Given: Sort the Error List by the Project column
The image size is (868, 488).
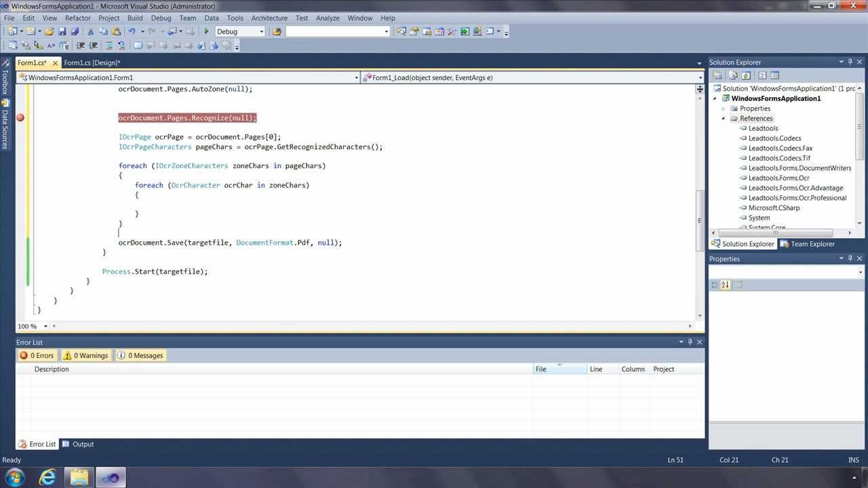Looking at the screenshot, I should click(x=677, y=369).
